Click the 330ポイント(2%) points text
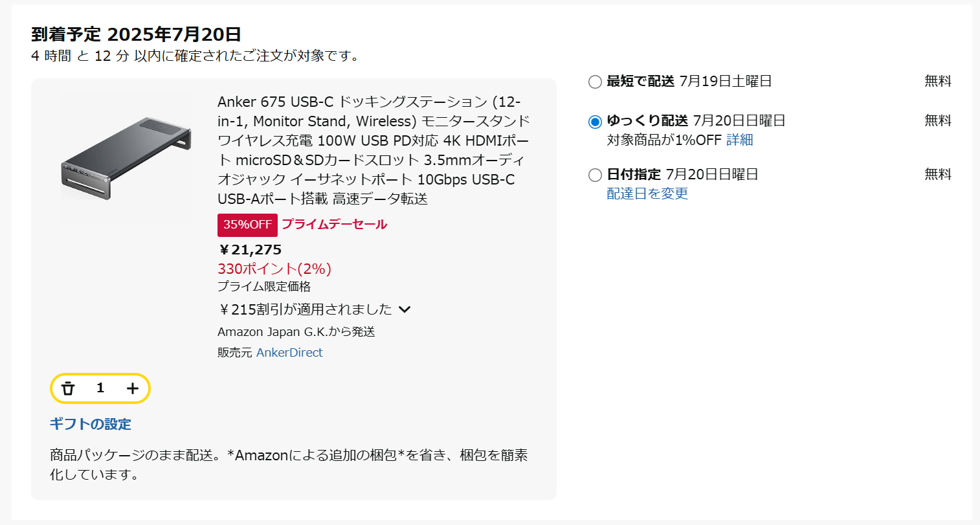Screen dimensions: 980x525 [274, 269]
